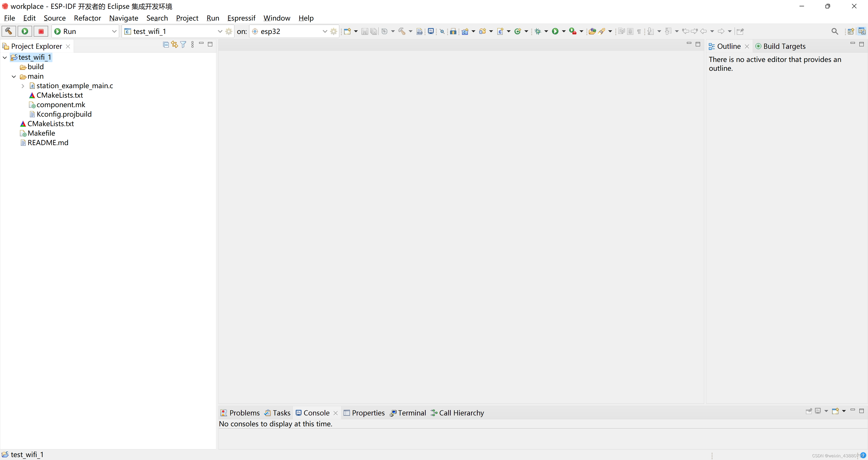The width and height of the screenshot is (868, 460).
Task: Open the esp32 launch target dropdown
Action: point(325,31)
